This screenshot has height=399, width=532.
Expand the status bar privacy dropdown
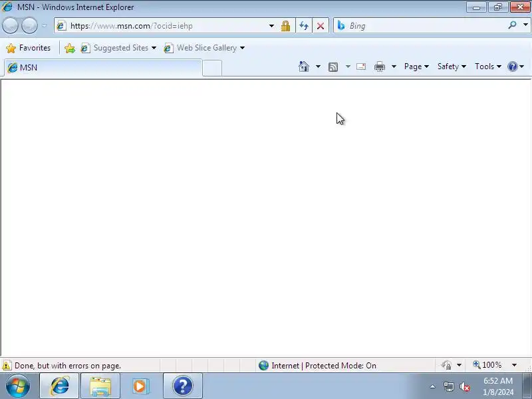pos(459,365)
